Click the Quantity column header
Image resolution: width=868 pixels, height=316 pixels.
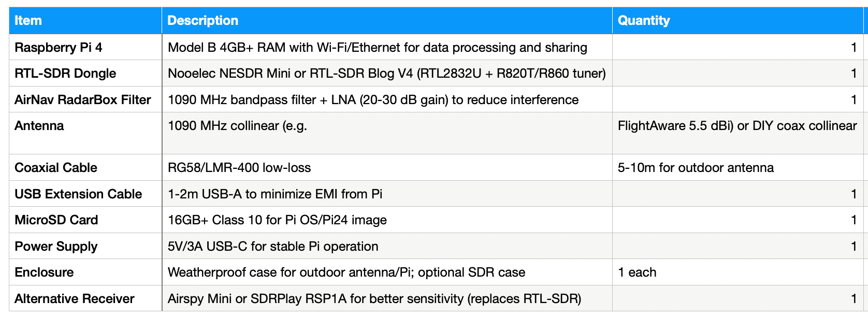pyautogui.click(x=644, y=21)
